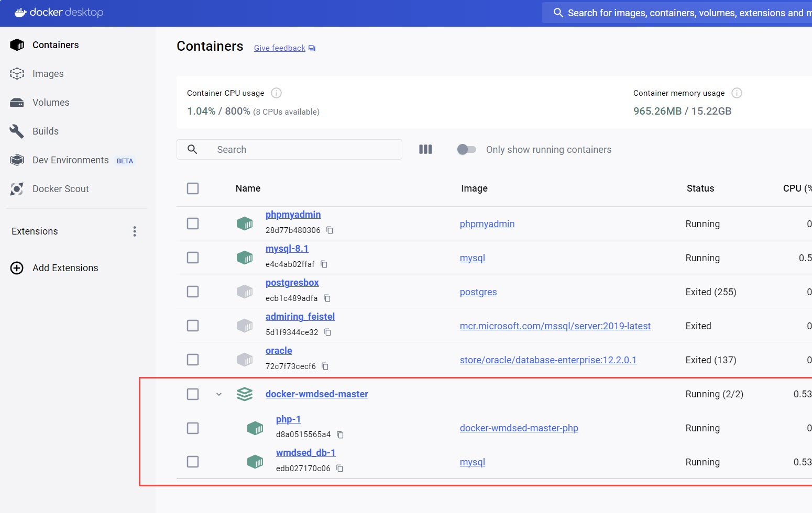This screenshot has height=513, width=812.
Task: Check the select-all checkbox in header row
Action: pos(193,188)
